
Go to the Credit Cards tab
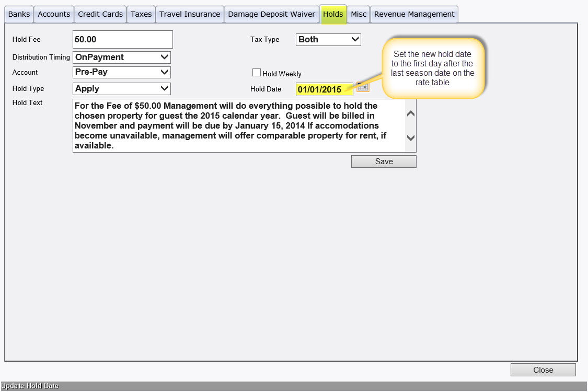click(x=100, y=14)
